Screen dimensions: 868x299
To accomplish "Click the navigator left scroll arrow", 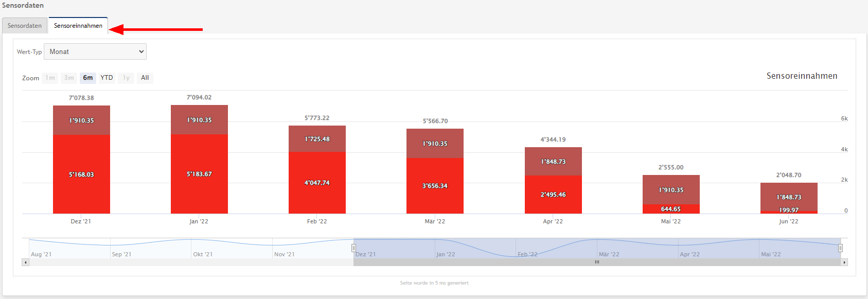I will point(25,262).
